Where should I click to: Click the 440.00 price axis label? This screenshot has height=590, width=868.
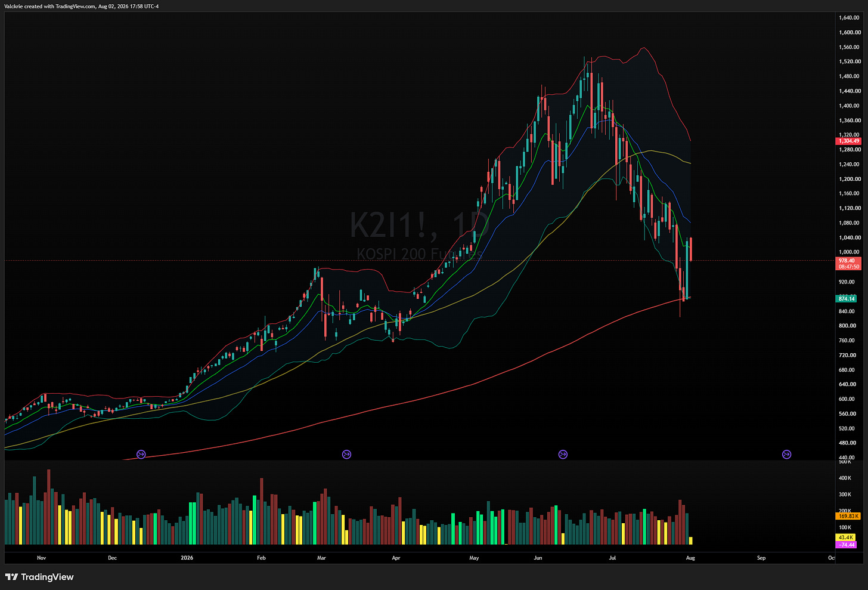point(847,458)
